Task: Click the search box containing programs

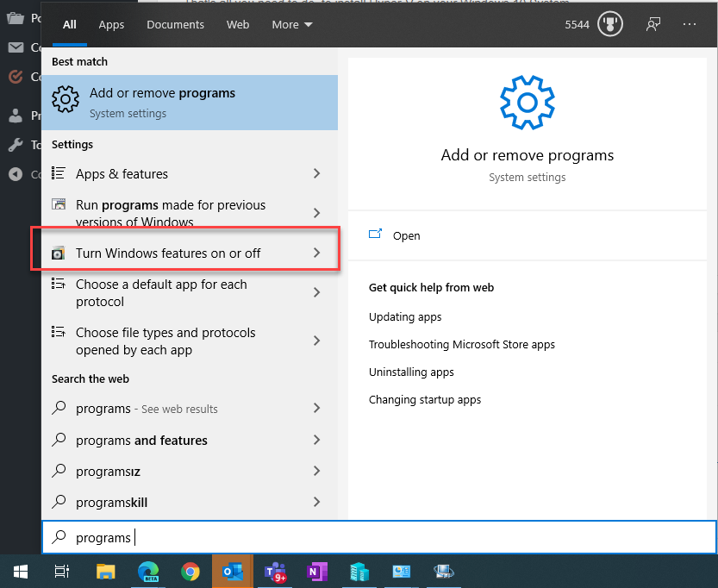Action: (x=379, y=537)
